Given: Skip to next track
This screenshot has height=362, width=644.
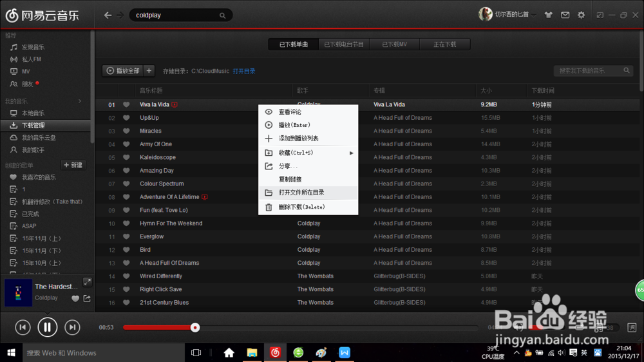Looking at the screenshot, I should coord(72,327).
